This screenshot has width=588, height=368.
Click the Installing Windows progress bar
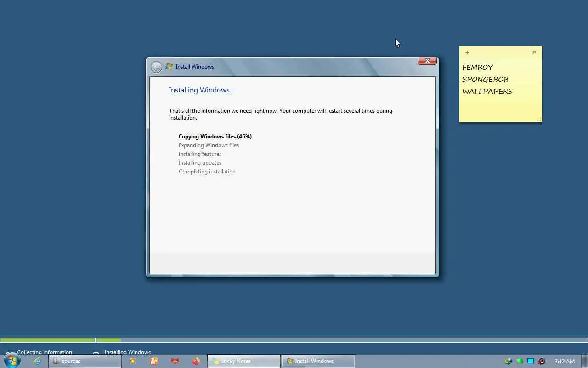[342, 340]
